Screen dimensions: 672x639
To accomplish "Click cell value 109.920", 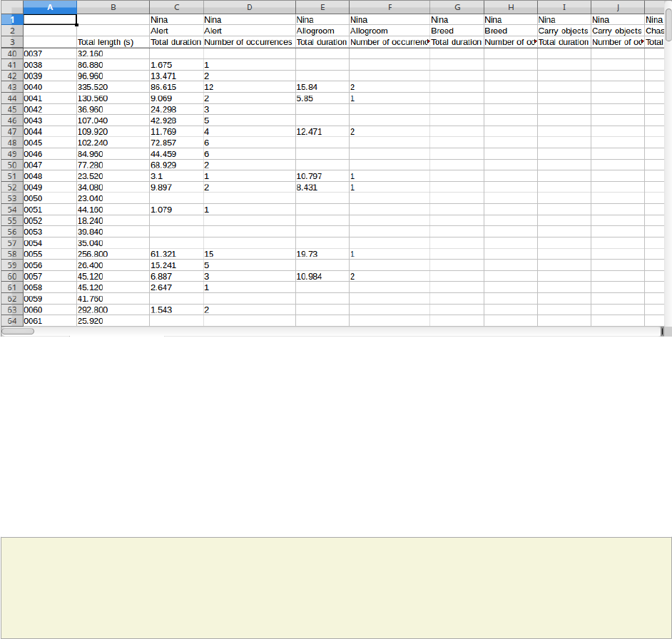I will [x=113, y=131].
